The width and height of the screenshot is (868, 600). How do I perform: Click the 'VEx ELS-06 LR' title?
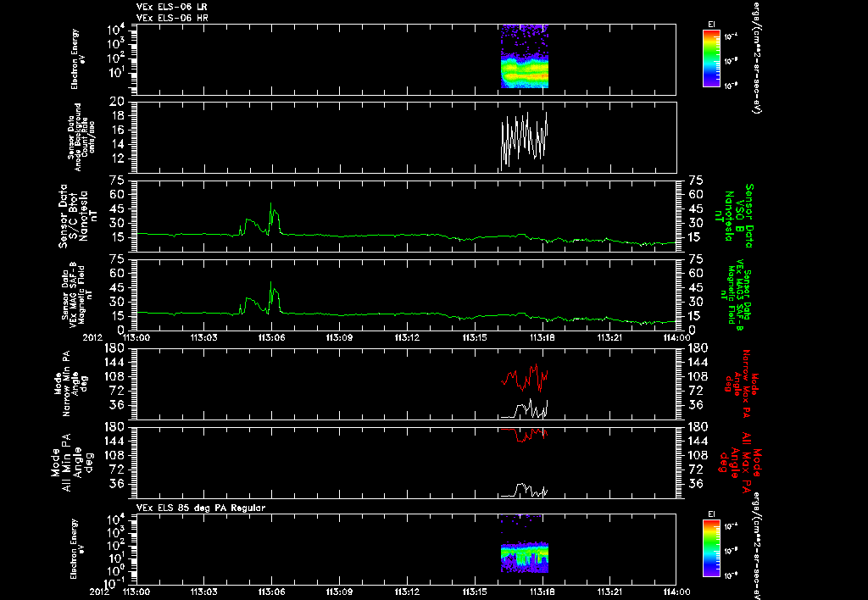[x=172, y=7]
